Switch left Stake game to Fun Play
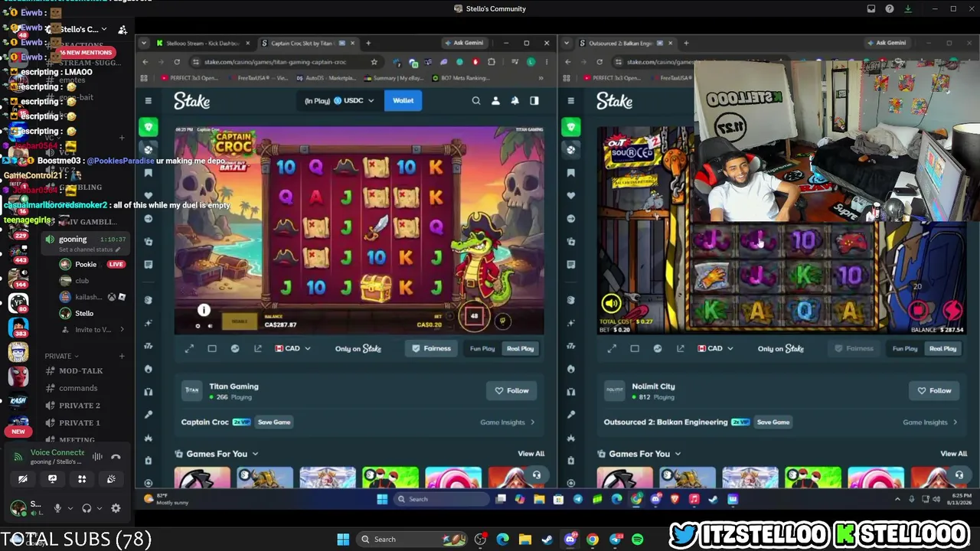Screen dimensions: 980x551 click(x=482, y=349)
